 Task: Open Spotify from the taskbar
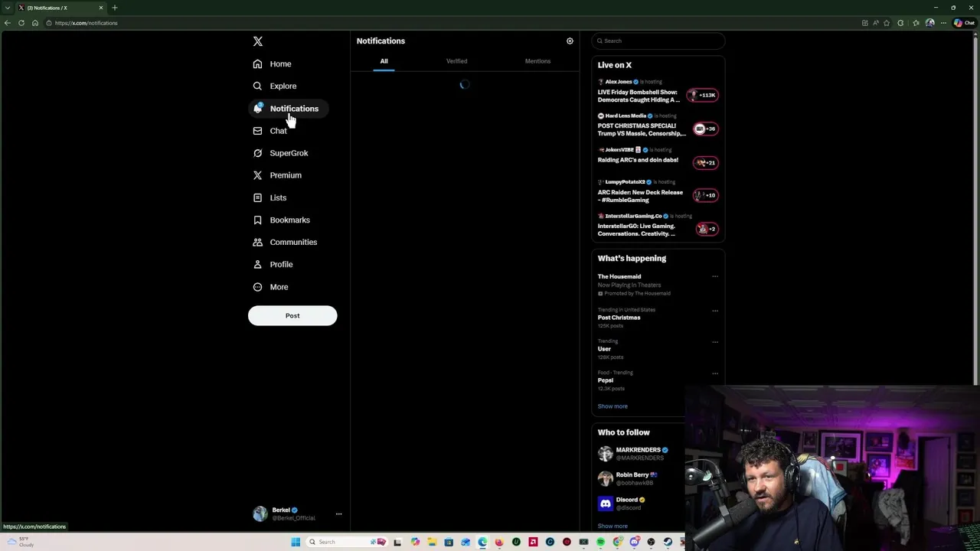600,542
